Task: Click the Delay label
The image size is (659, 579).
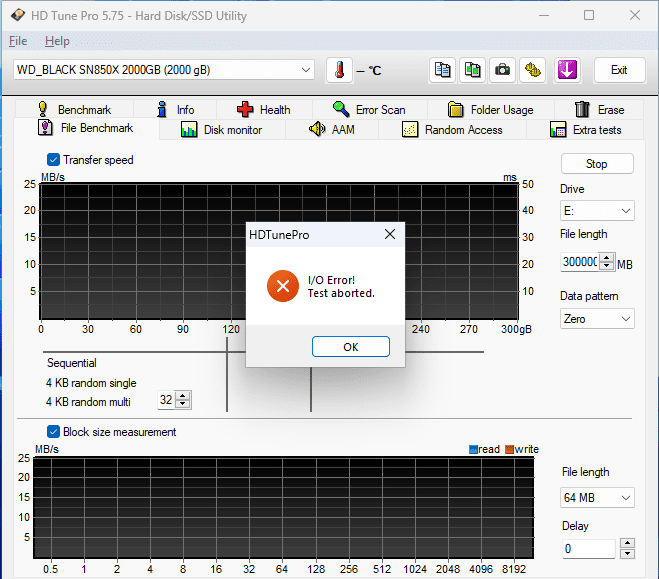Action: tap(575, 526)
